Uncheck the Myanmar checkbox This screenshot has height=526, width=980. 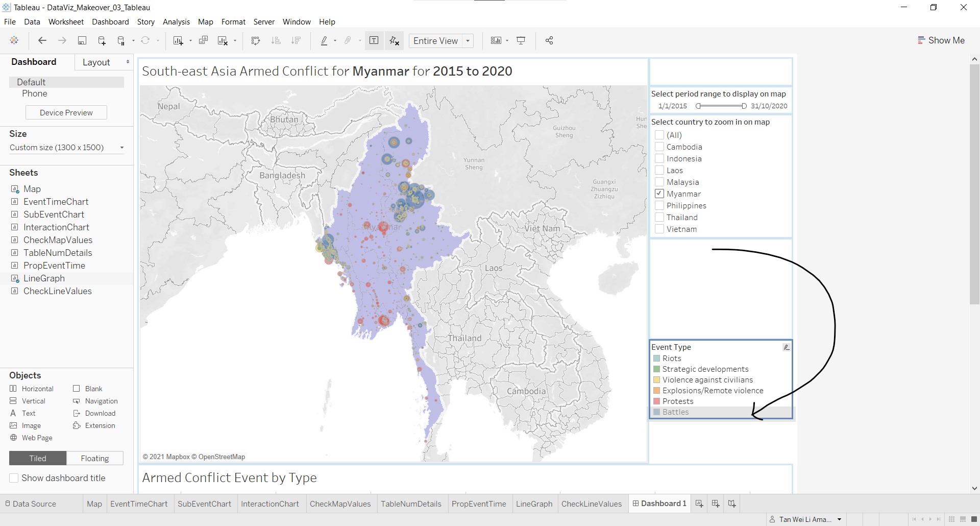(x=659, y=194)
